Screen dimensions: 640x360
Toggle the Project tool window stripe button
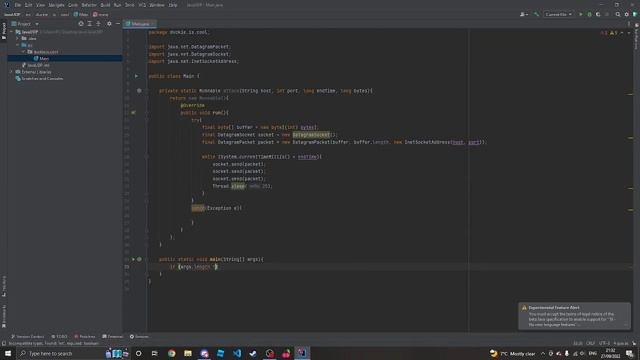click(4, 31)
